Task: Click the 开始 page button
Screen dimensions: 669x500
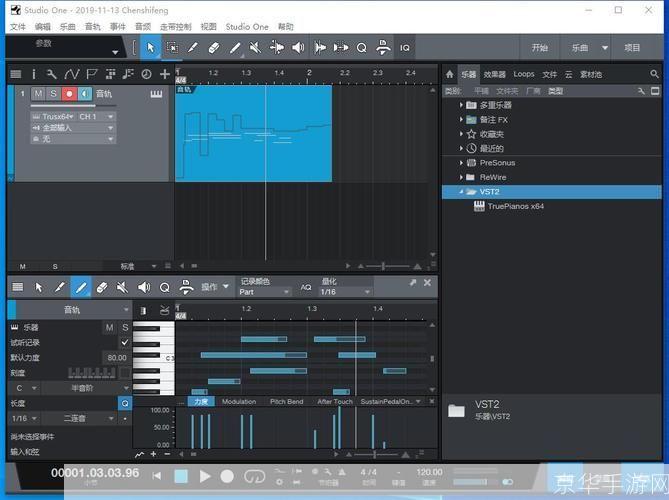Action: point(540,48)
